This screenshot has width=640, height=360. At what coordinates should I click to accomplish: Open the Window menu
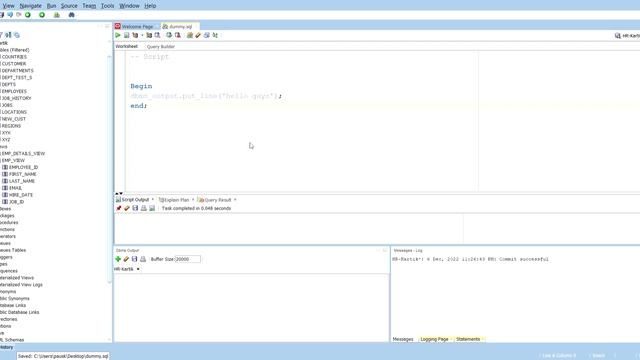pyautogui.click(x=129, y=6)
